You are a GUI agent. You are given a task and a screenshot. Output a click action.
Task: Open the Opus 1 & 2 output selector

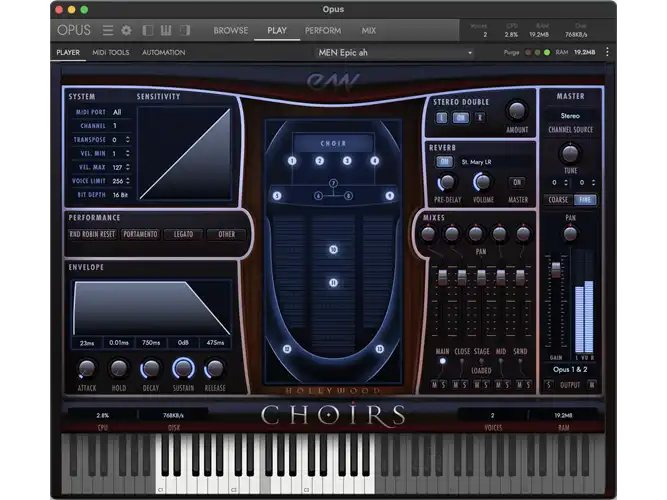570,369
